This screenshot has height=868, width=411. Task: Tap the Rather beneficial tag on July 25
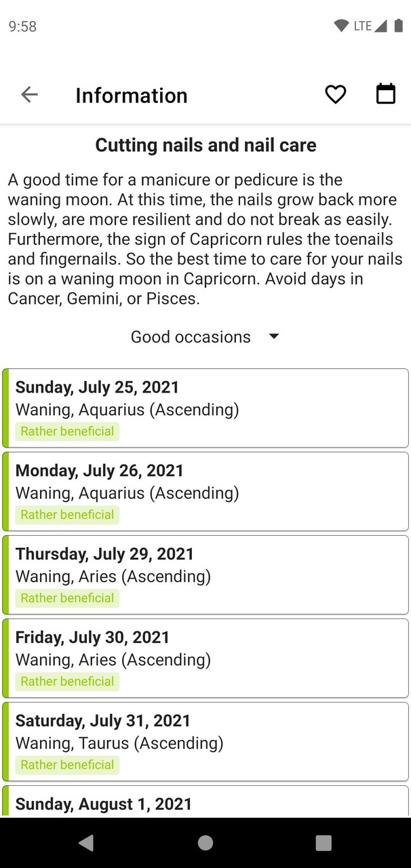click(67, 431)
